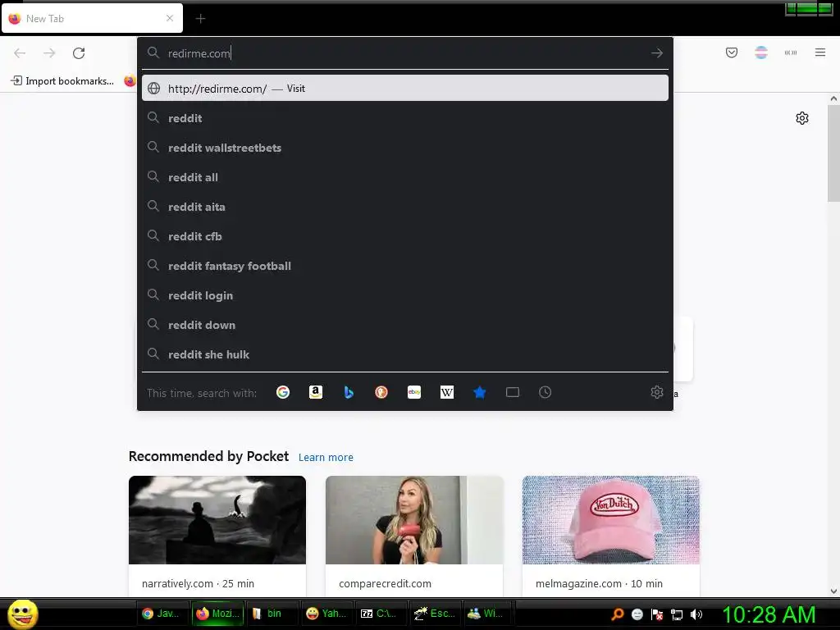Open the Pocket Learn more link

[326, 457]
